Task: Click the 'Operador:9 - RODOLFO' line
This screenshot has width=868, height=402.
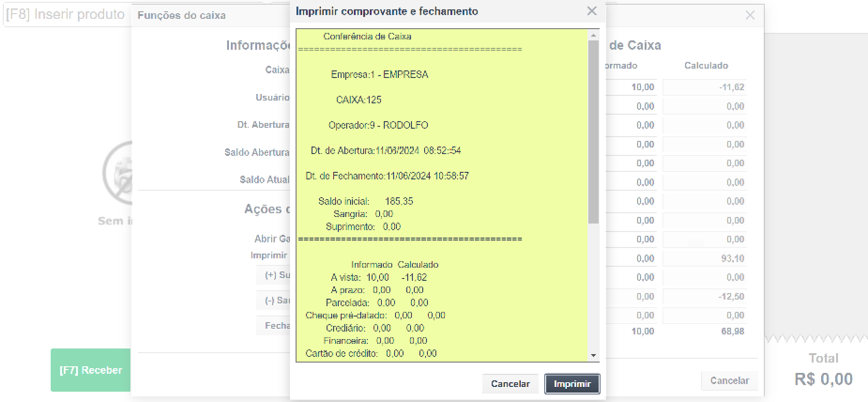Action: click(x=378, y=125)
